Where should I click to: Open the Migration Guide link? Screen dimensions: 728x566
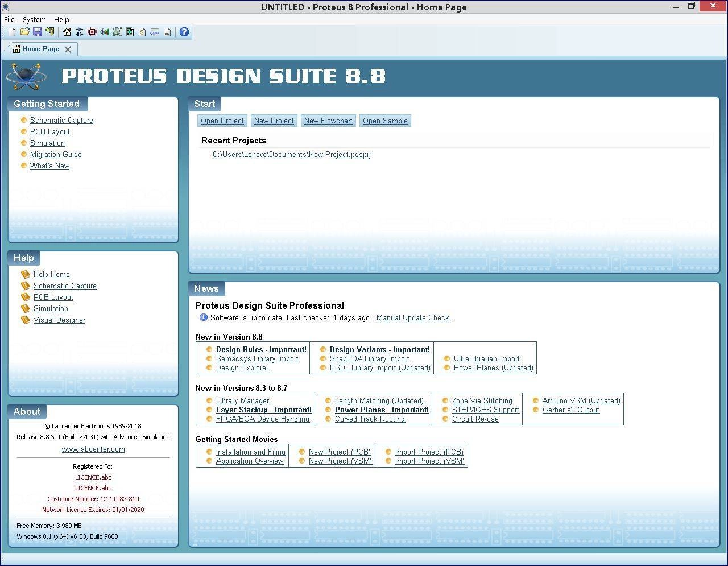(56, 154)
